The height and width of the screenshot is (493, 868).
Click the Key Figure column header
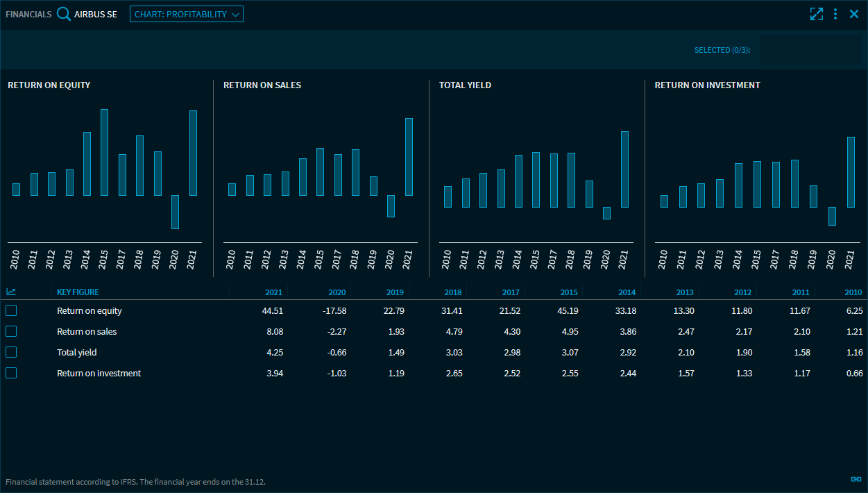(x=78, y=292)
